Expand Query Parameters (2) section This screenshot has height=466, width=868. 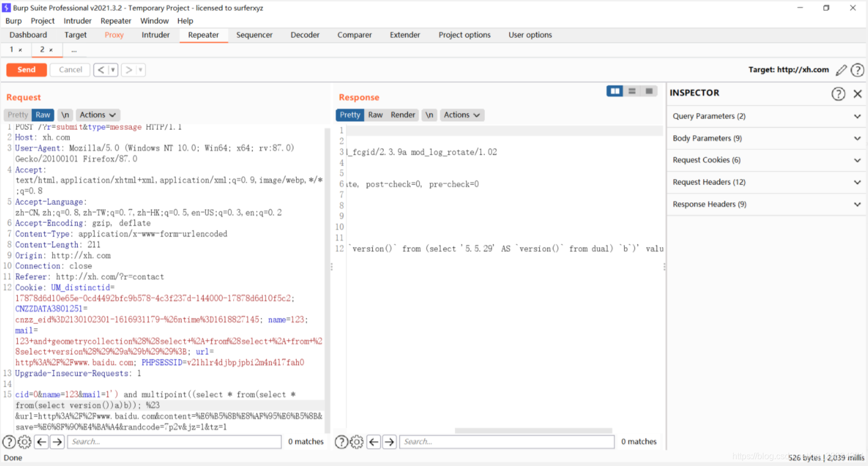(x=767, y=116)
